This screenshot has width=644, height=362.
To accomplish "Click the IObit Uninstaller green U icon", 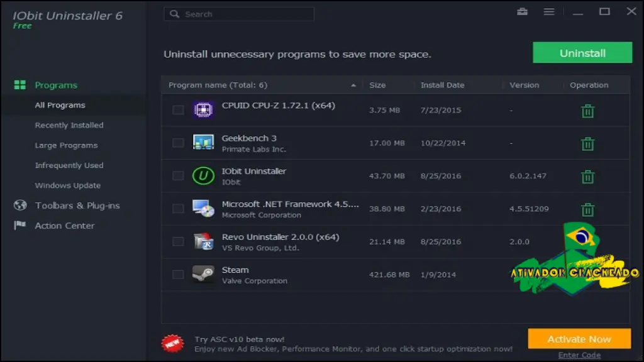I will (203, 176).
